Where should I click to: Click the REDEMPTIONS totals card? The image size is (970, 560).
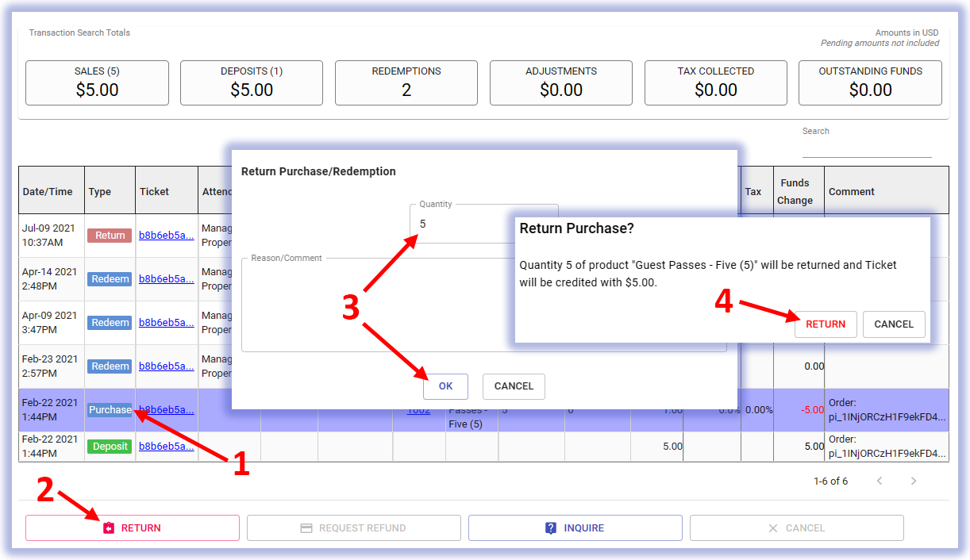coord(406,82)
